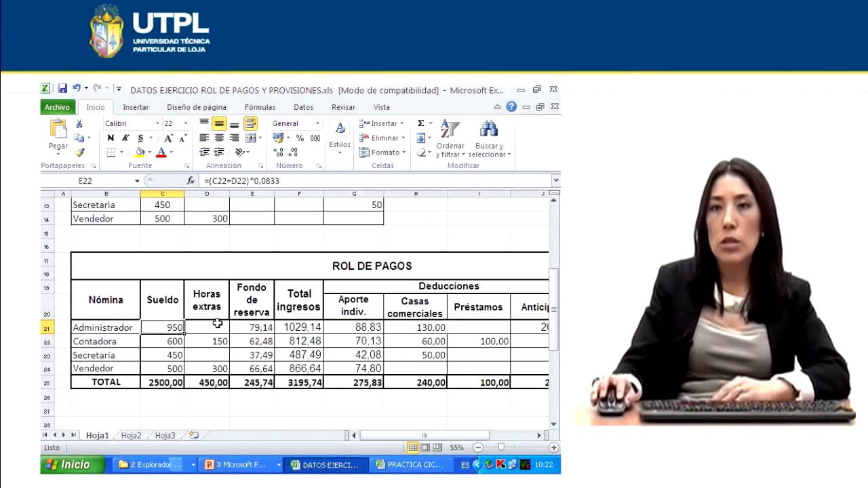The height and width of the screenshot is (488, 868).
Task: Click Buscar y seleccionar button
Action: pyautogui.click(x=490, y=139)
